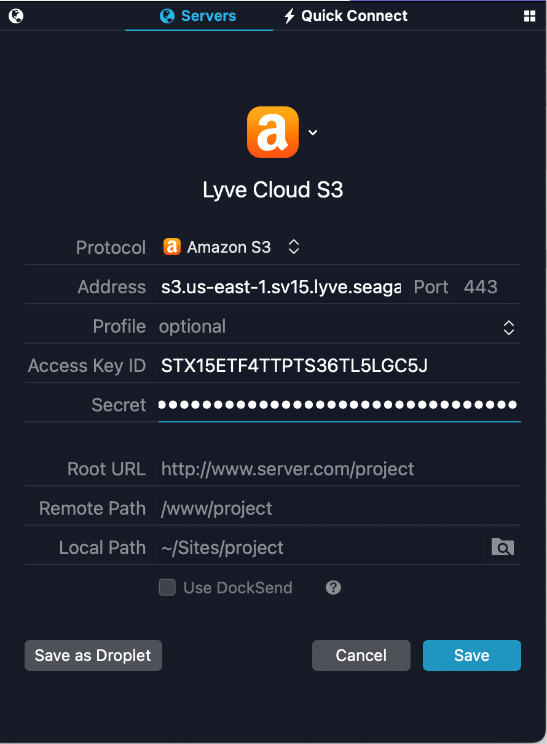This screenshot has height=744, width=547.
Task: Browse local path with folder search icon
Action: [503, 547]
